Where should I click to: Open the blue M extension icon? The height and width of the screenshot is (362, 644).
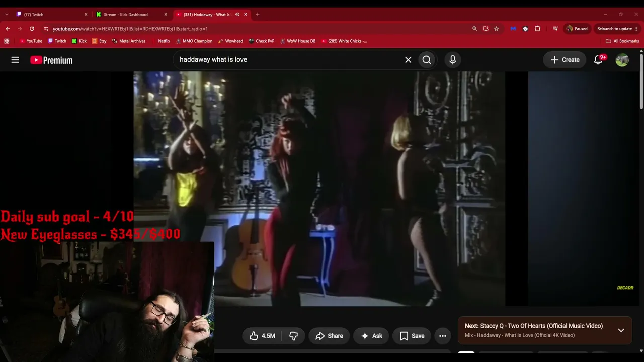[x=513, y=29]
